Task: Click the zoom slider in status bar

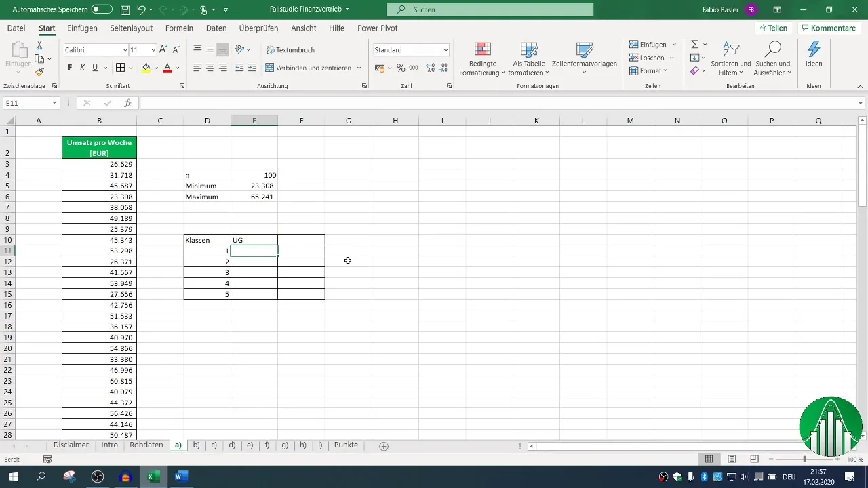Action: pyautogui.click(x=804, y=459)
